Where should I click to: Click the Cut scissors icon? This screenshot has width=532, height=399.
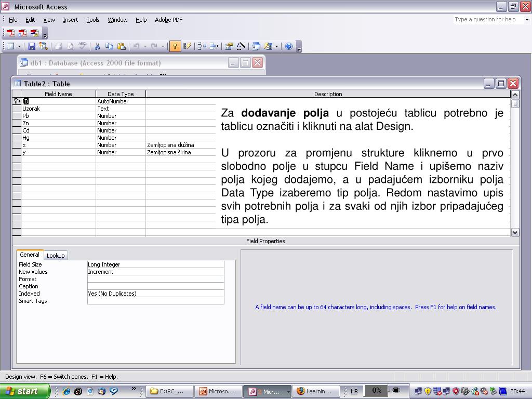coord(97,46)
